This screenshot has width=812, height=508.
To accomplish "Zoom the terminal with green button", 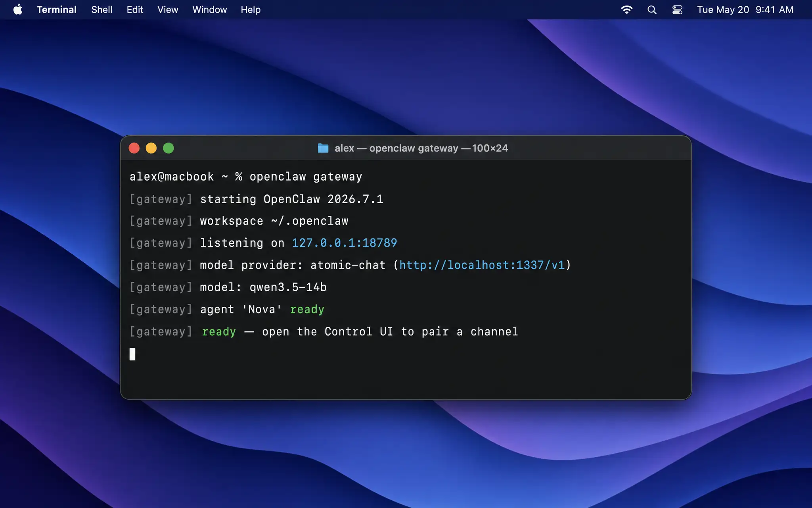I will coord(169,148).
